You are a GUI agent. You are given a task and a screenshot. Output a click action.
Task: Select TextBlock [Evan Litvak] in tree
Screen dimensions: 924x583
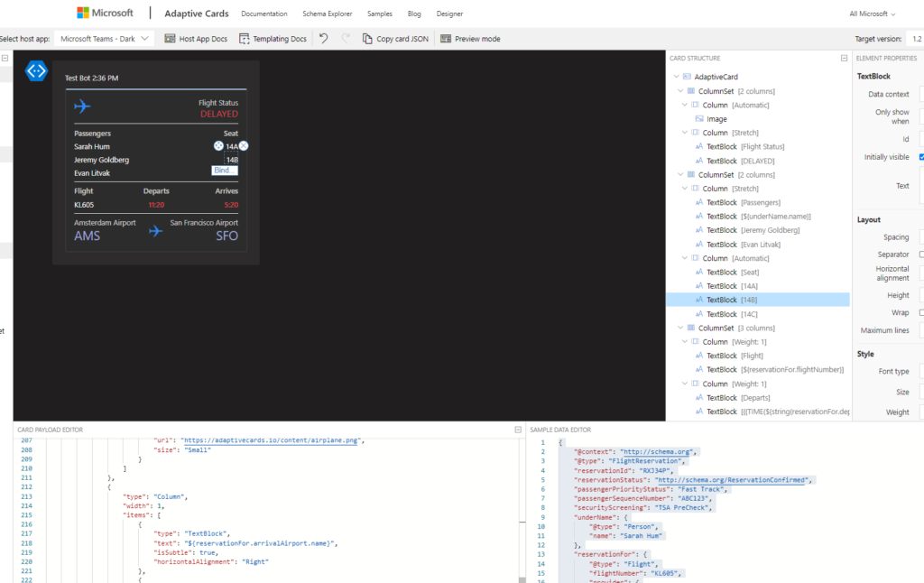[758, 244]
